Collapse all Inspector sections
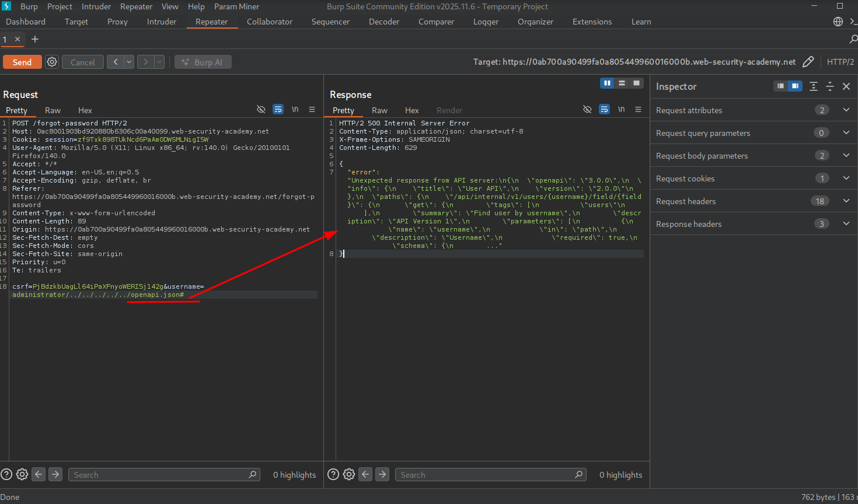The image size is (858, 504). (830, 86)
